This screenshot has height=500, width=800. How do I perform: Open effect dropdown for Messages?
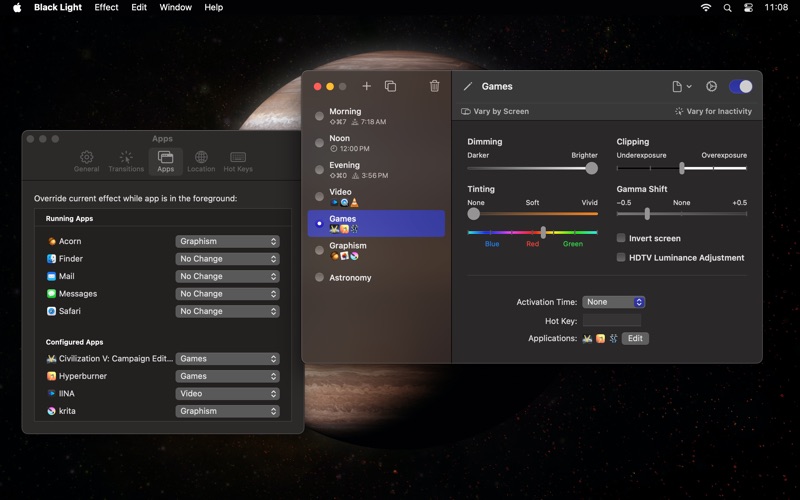pyautogui.click(x=228, y=294)
